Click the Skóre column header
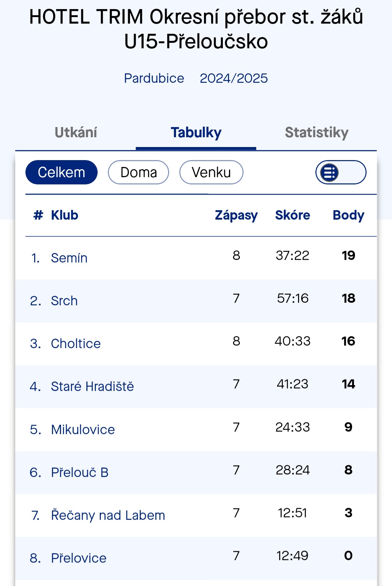Image resolution: width=392 pixels, height=586 pixels. click(x=293, y=215)
